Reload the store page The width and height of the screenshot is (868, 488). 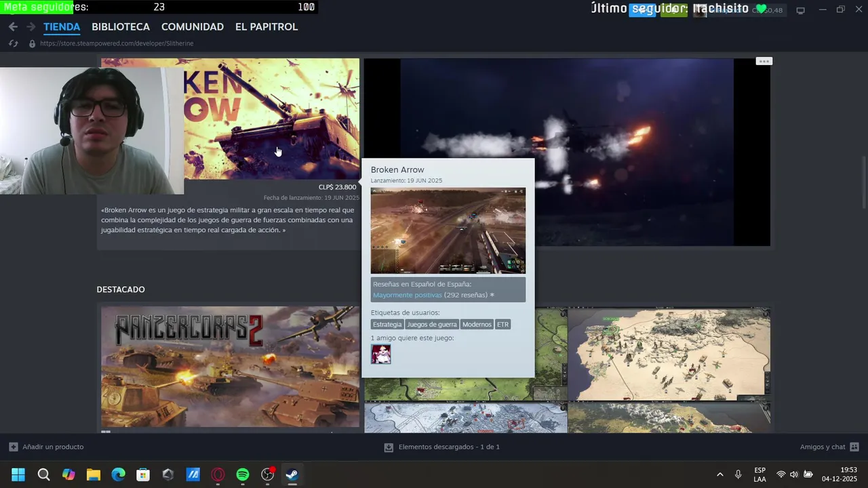pos(13,43)
